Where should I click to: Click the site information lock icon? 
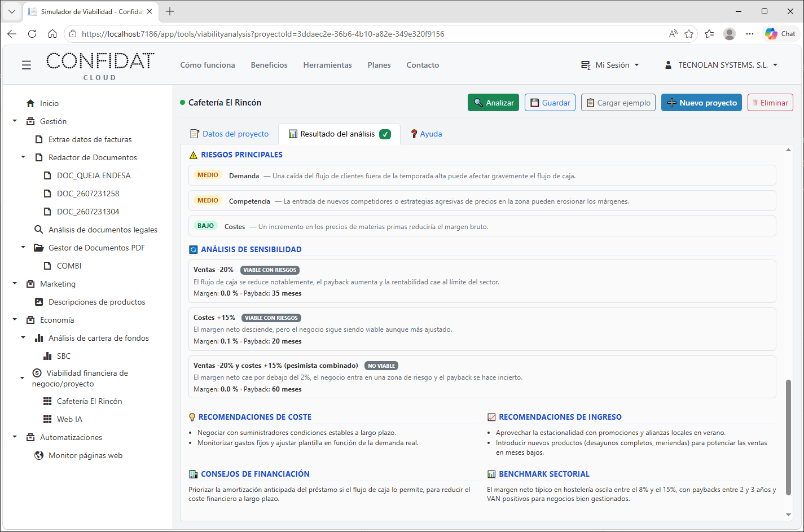72,34
